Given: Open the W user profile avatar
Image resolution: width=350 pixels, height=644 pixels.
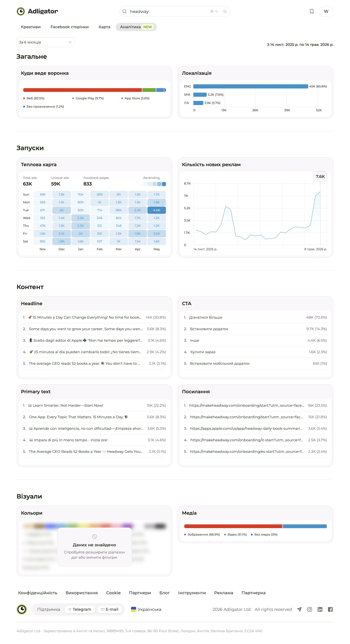Looking at the screenshot, I should (326, 12).
